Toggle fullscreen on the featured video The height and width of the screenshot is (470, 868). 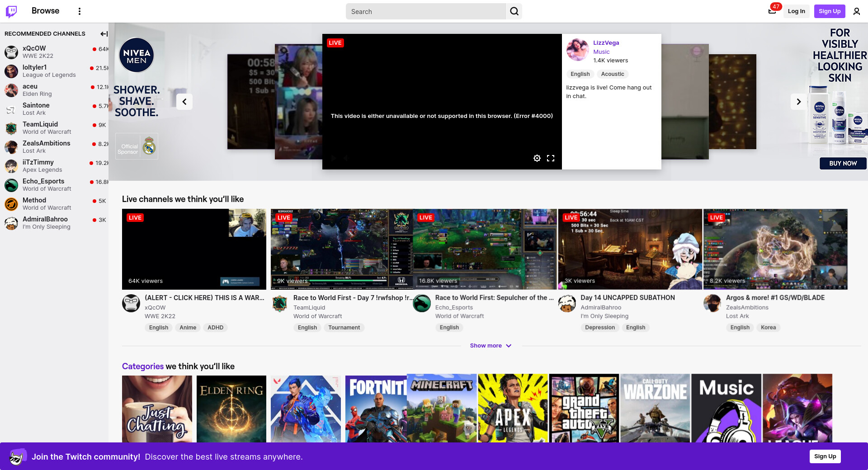click(x=550, y=158)
